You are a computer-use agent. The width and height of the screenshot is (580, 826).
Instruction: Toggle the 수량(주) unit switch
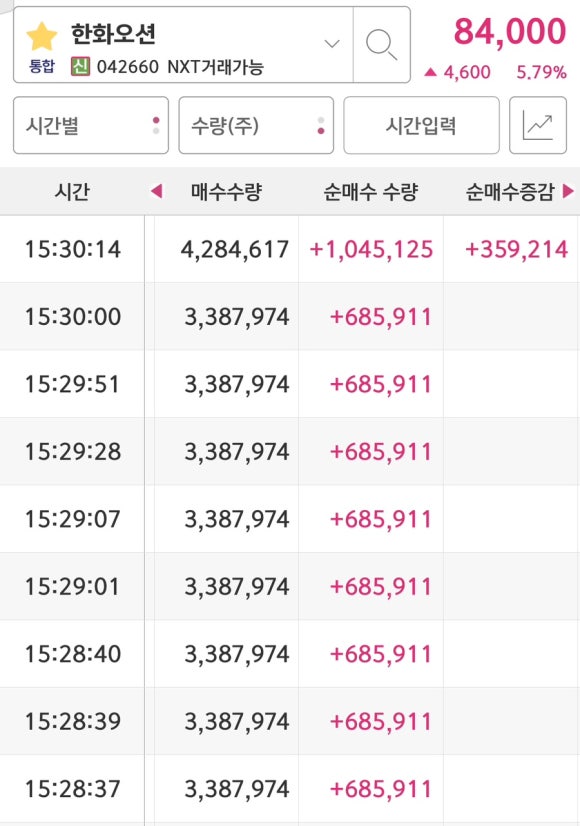click(321, 125)
